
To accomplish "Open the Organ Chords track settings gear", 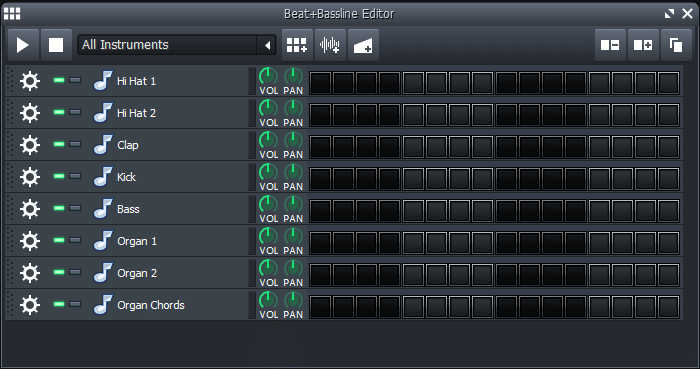I will (x=30, y=305).
